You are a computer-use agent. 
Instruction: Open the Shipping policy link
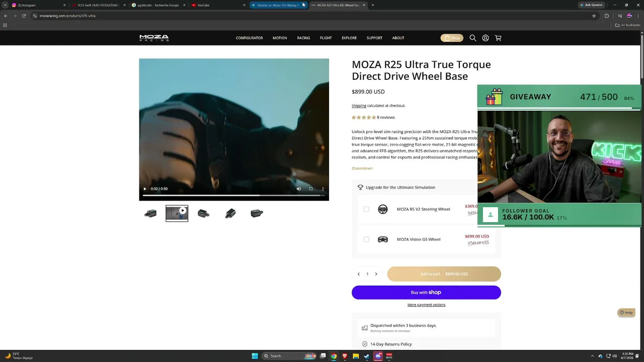coord(359,106)
